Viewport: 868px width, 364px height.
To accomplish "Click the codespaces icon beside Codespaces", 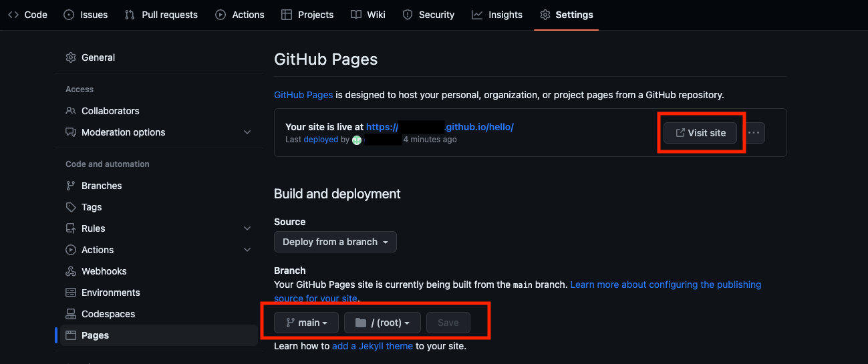I will [71, 314].
